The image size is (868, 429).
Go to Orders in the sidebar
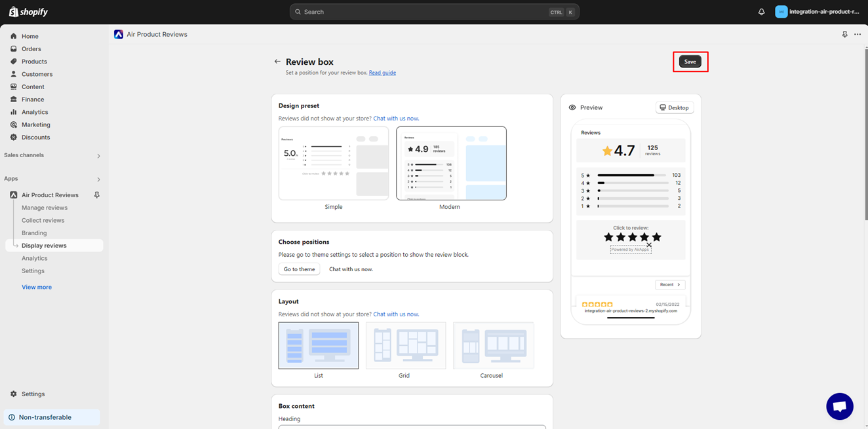pos(31,49)
